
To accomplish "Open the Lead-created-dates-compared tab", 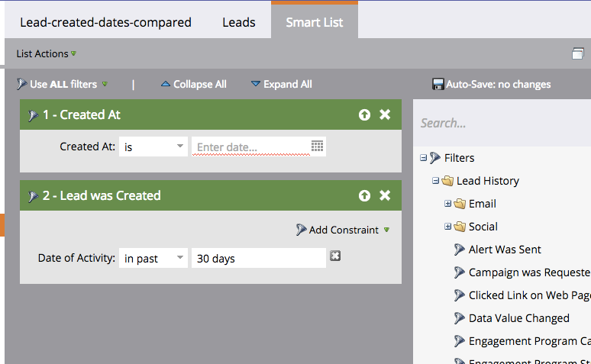I will pos(105,22).
